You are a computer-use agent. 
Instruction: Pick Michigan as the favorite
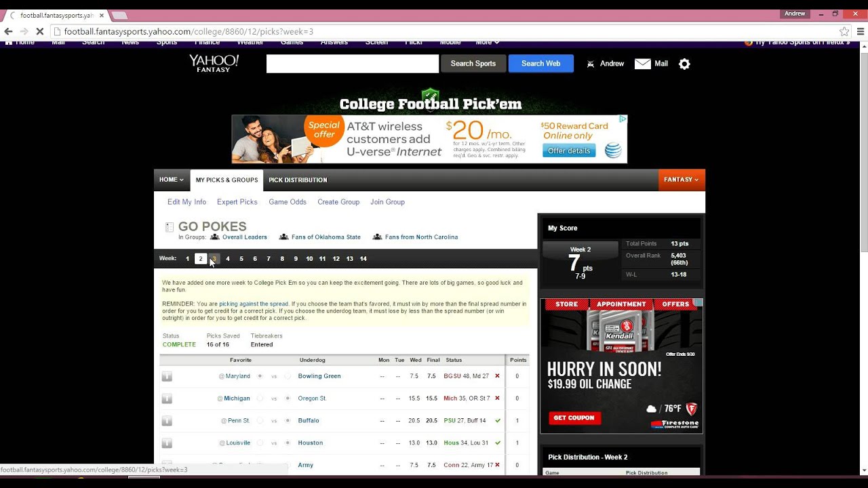click(260, 399)
